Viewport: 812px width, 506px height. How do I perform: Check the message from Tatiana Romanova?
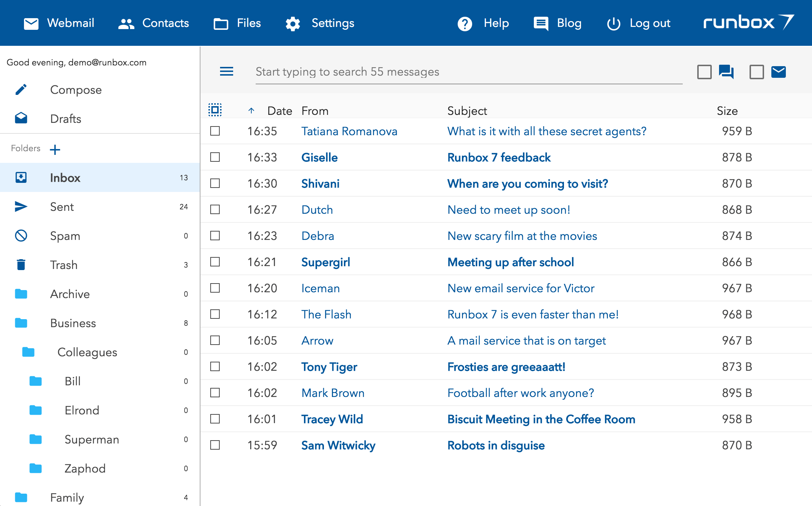[215, 131]
